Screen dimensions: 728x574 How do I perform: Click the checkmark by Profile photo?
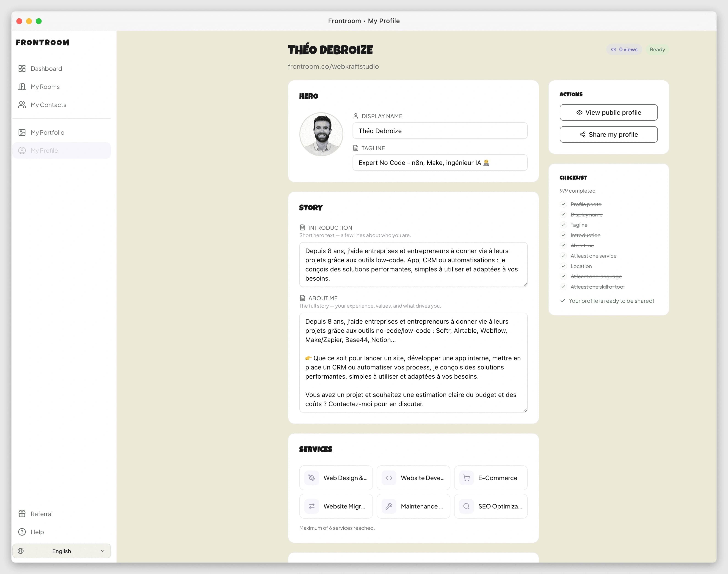pos(564,204)
